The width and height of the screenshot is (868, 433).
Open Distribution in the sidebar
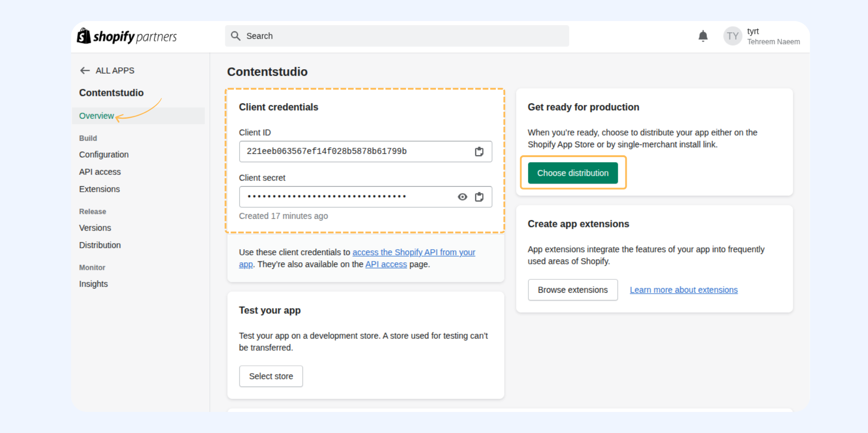point(100,245)
